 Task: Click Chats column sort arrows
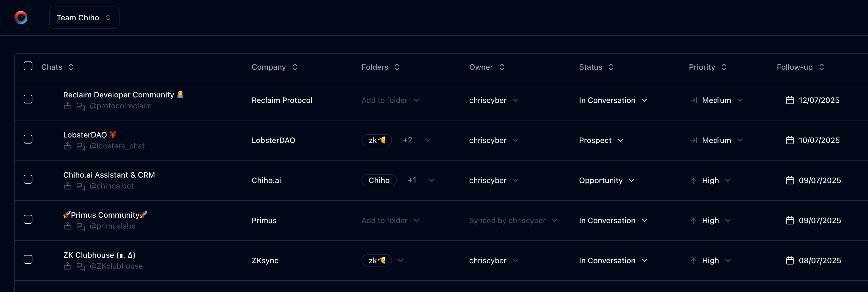click(71, 67)
